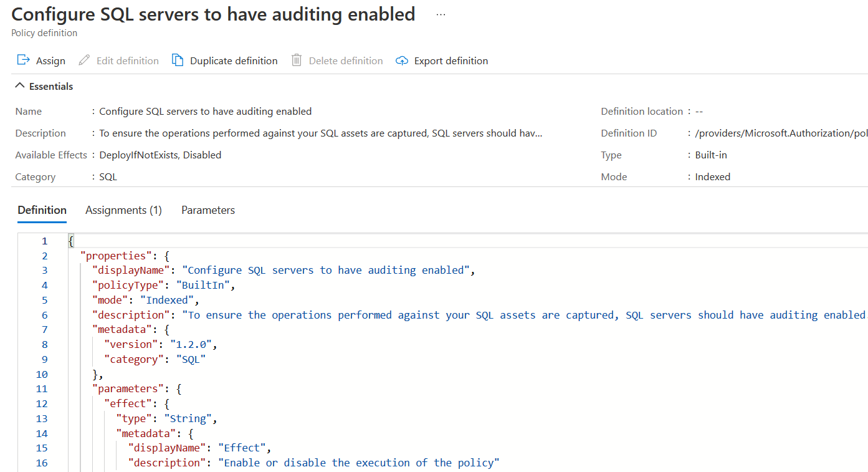Click the Export definition cloud icon

(x=402, y=60)
